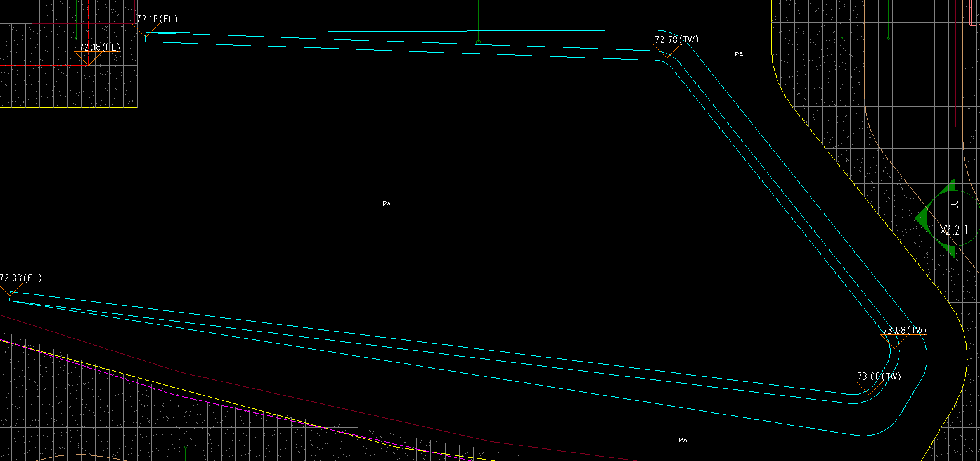Select the B section marker letter
Screen dimensions: 980x461
click(x=954, y=205)
